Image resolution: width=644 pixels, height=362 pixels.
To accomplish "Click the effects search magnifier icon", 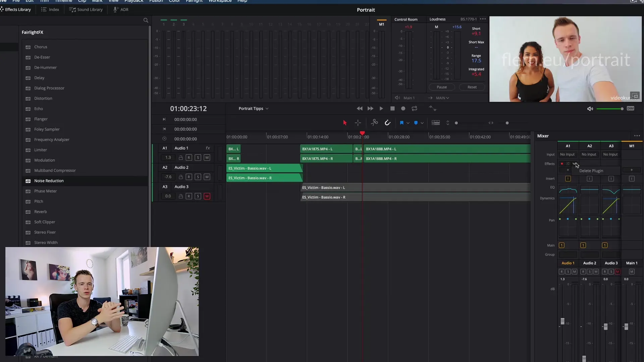I will pyautogui.click(x=146, y=20).
